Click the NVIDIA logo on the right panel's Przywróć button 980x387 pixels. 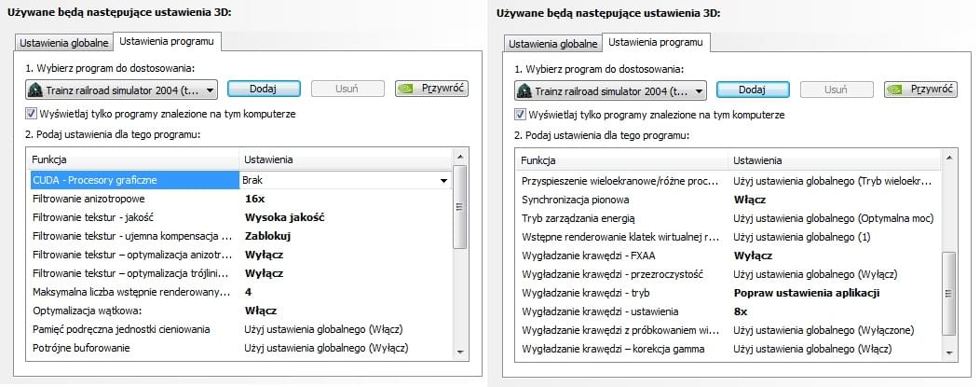(892, 90)
